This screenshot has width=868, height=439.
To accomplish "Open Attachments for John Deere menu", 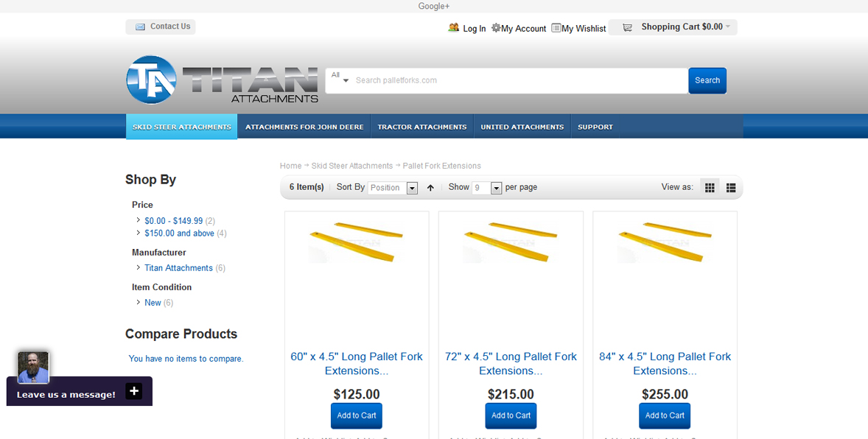I will coord(304,127).
